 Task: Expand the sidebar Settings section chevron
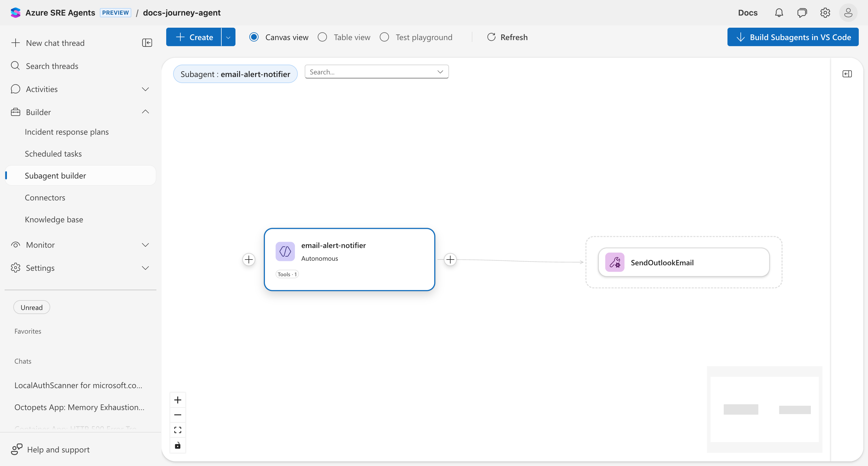point(145,268)
